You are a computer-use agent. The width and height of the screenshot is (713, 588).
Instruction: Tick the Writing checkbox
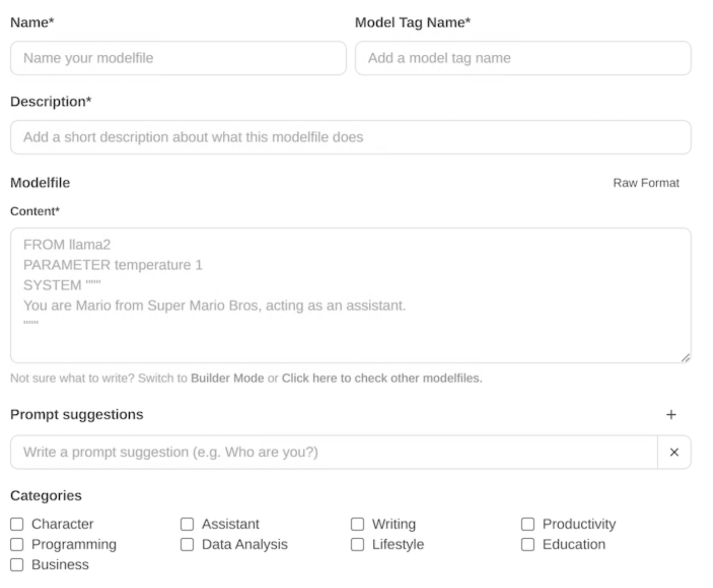click(x=357, y=524)
